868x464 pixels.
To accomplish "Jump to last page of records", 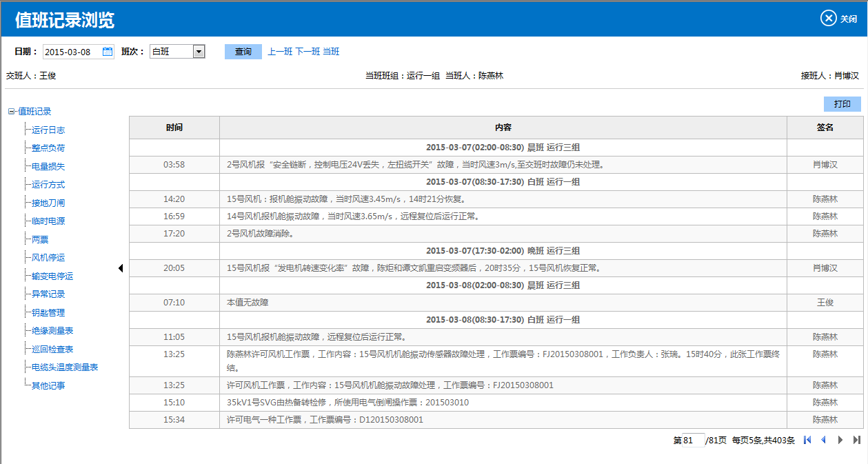I will 856,440.
